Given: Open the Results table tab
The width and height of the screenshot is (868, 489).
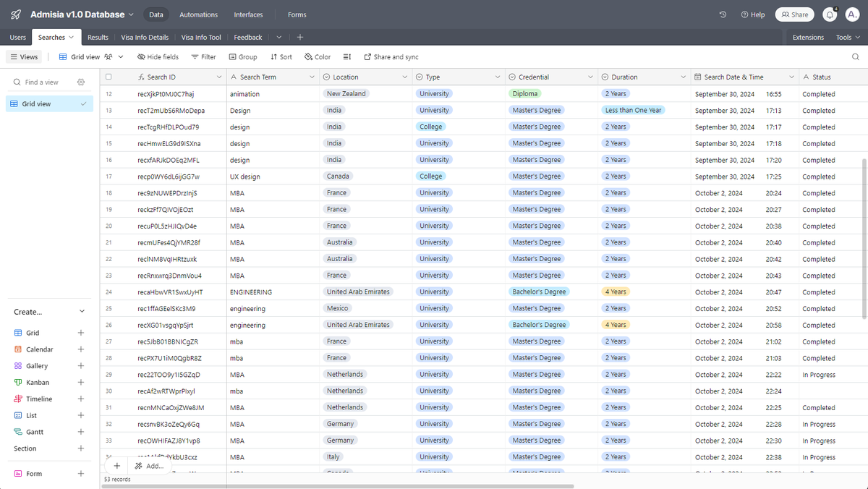Looking at the screenshot, I should pos(98,37).
